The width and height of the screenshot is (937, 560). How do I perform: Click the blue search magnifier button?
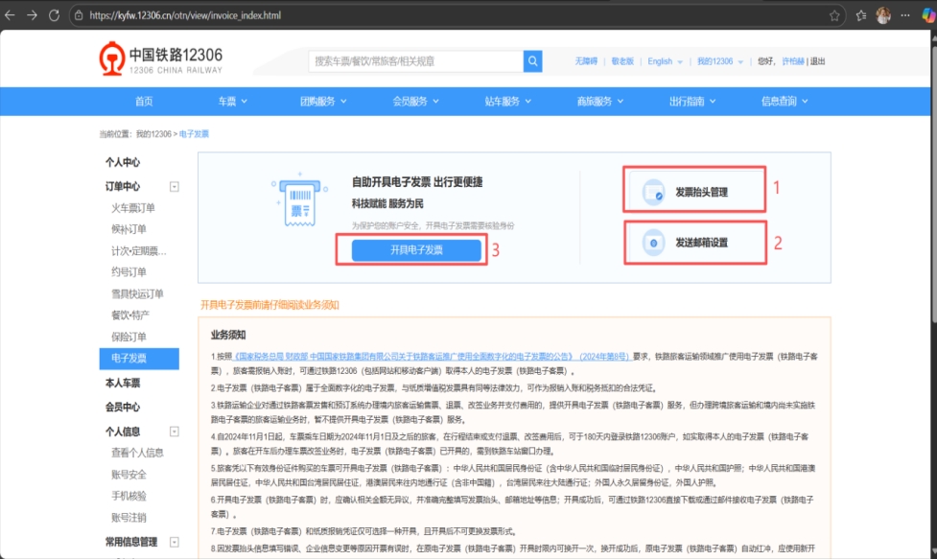(x=532, y=61)
